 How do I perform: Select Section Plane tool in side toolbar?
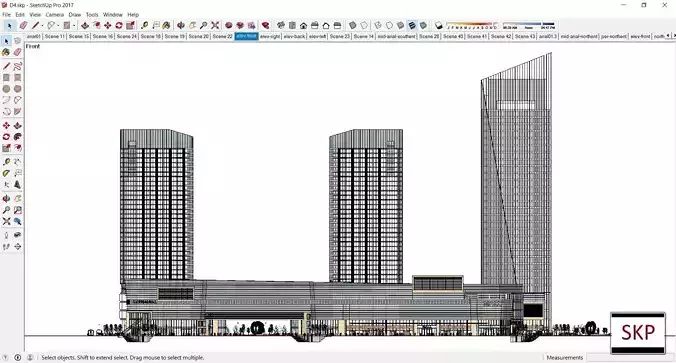tap(17, 247)
